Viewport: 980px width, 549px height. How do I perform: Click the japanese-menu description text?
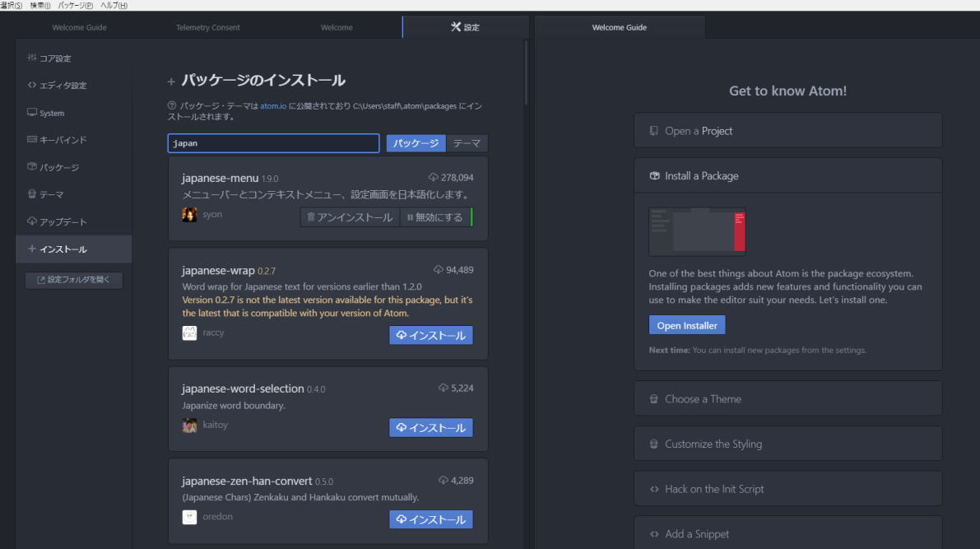(326, 194)
